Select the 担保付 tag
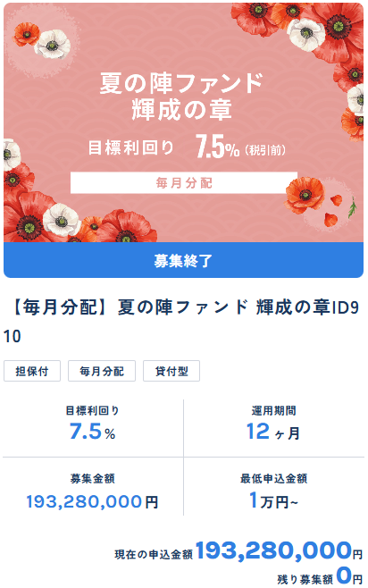 32,371
